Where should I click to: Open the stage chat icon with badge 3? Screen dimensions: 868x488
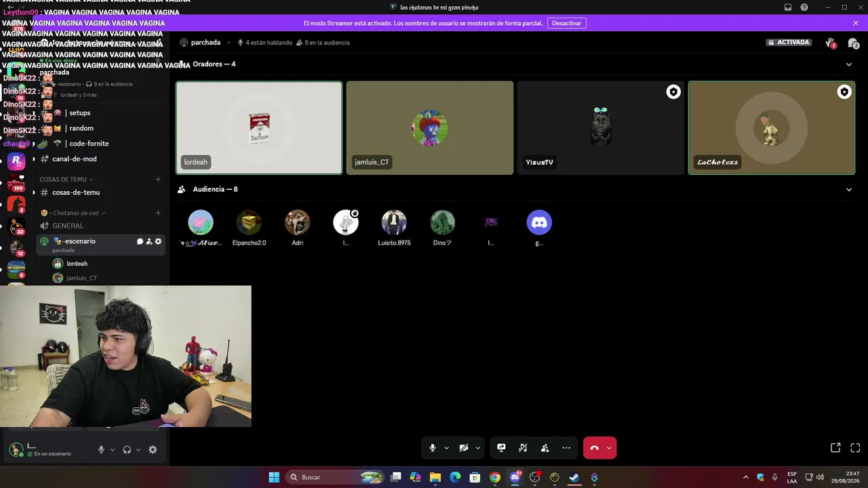pos(853,43)
